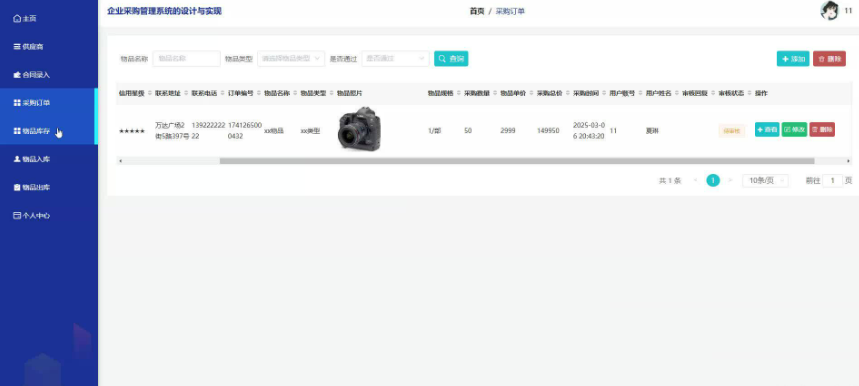
Task: Click order number 1741265000432 cell
Action: click(244, 130)
